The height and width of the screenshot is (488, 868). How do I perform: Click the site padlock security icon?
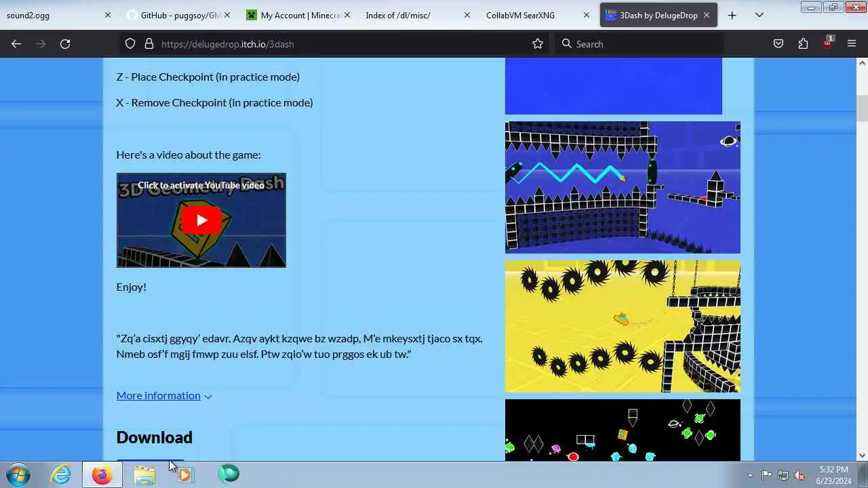pyautogui.click(x=149, y=43)
